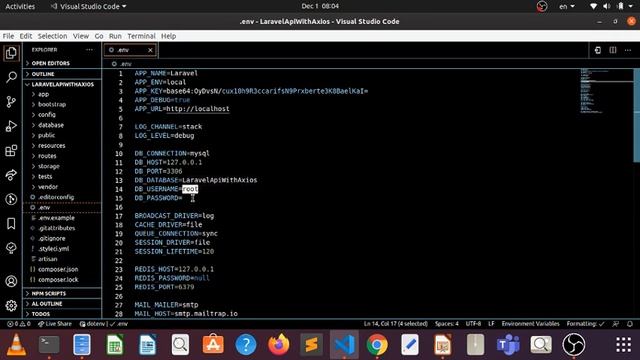The height and width of the screenshot is (360, 640).
Task: Change LF end of line sequence
Action: 491,324
